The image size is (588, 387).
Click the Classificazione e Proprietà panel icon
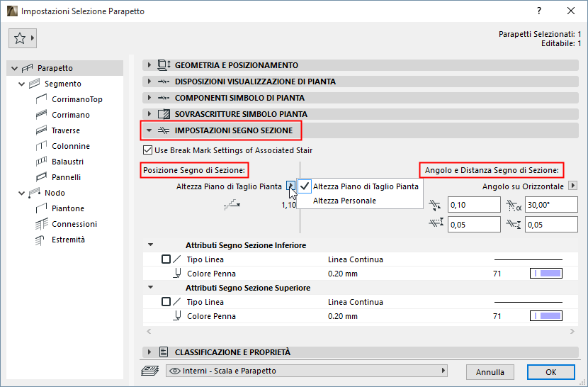click(164, 352)
